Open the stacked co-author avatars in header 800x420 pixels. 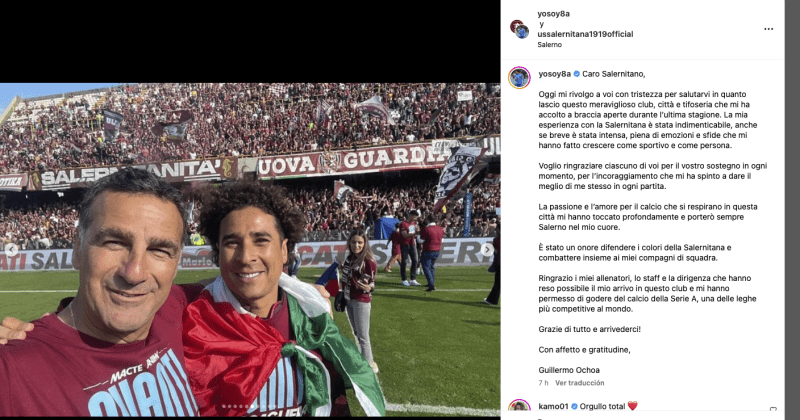(519, 29)
